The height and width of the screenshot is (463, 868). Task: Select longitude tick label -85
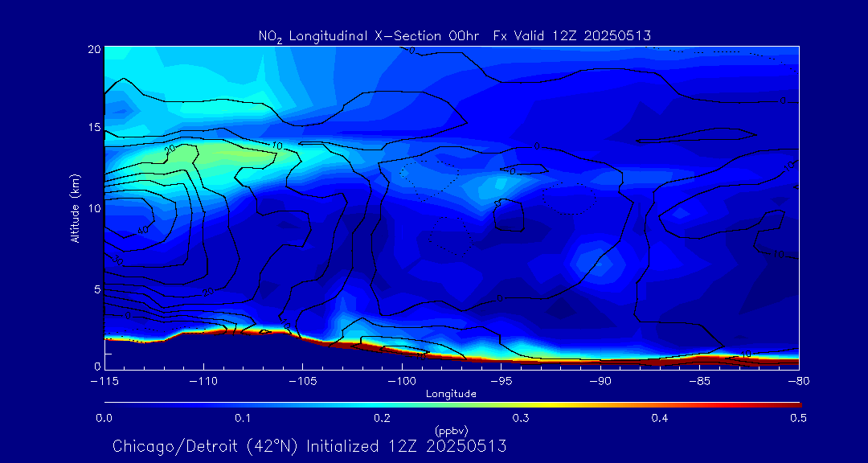pos(699,381)
